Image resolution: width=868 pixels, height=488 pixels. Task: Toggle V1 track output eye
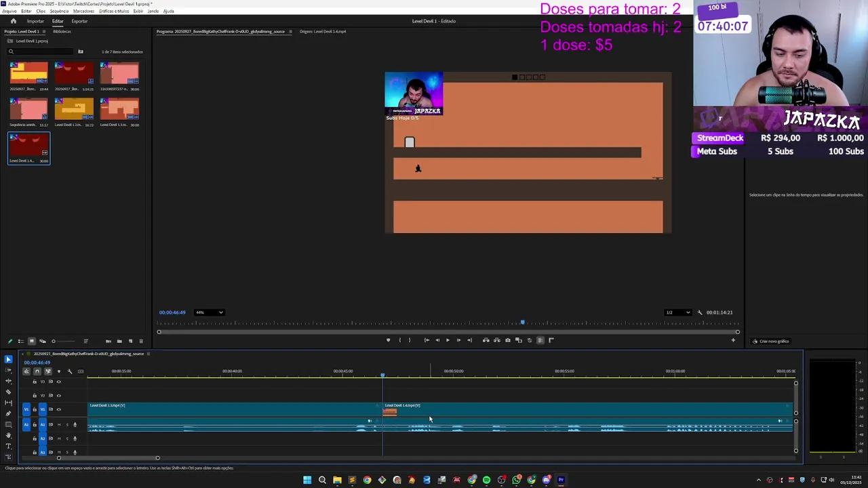pos(58,409)
